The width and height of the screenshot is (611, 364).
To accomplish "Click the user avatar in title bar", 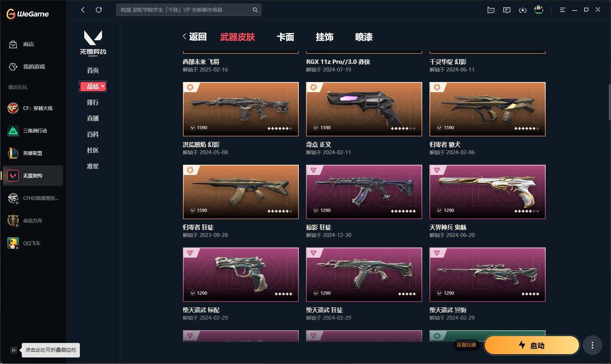I will pos(539,10).
